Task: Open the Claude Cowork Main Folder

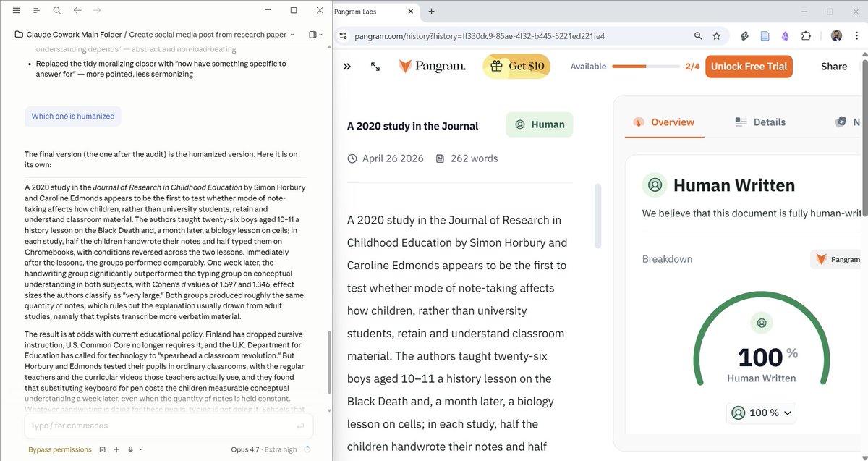Action: coord(68,35)
